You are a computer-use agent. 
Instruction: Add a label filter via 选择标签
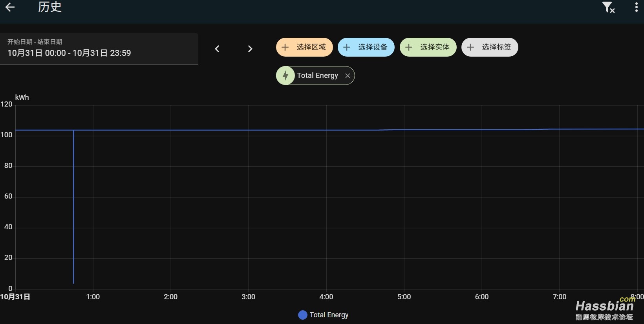(490, 47)
